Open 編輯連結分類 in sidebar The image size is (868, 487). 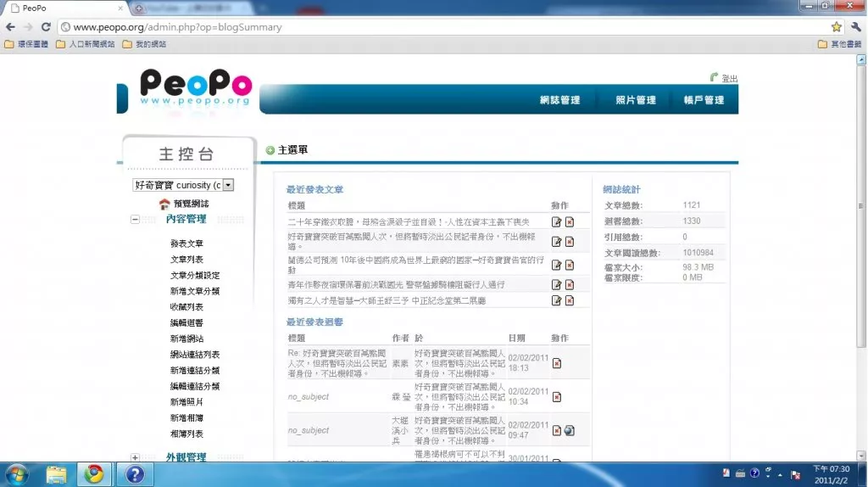tap(195, 386)
